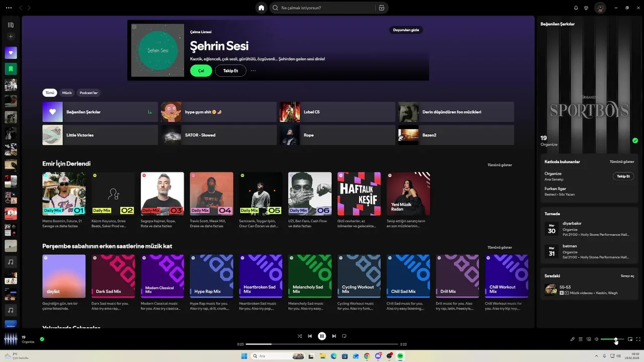
Task: Toggle liked checkmark in now playing bar
Action: (x=42, y=339)
